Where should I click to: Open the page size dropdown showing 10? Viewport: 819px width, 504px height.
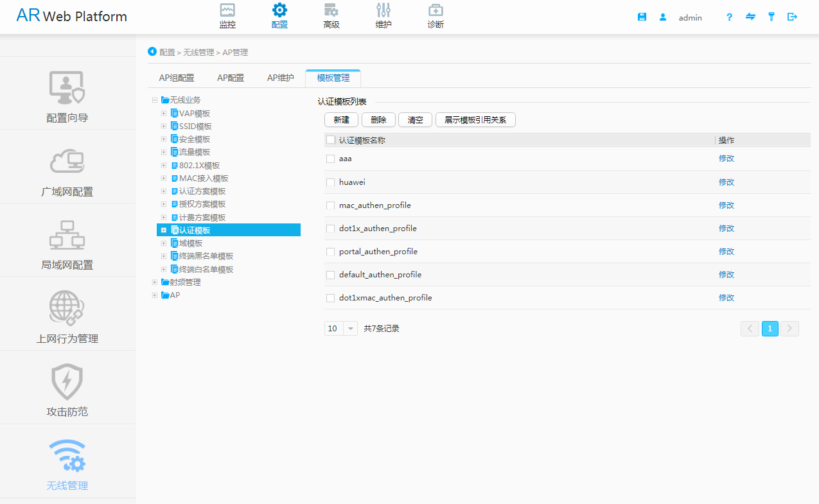point(351,329)
